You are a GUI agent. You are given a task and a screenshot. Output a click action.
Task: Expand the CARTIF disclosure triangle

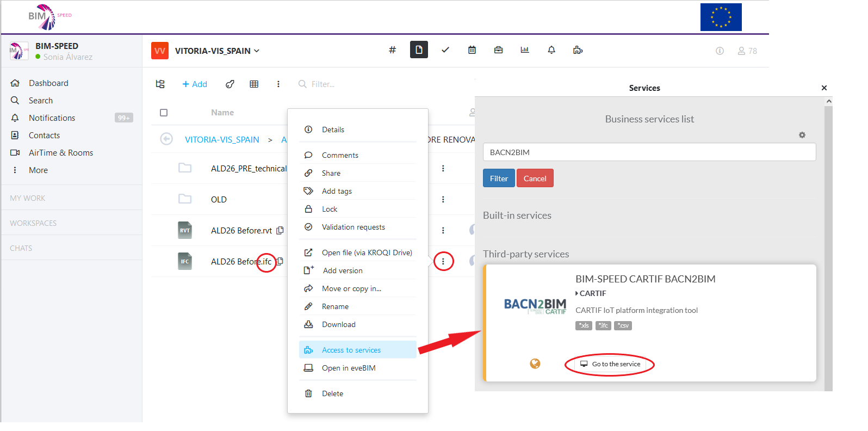577,293
